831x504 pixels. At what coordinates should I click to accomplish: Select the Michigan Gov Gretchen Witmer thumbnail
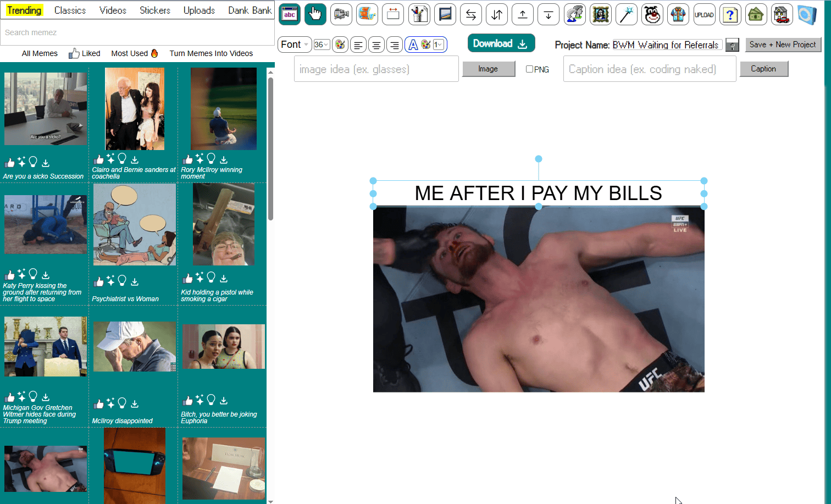(46, 347)
